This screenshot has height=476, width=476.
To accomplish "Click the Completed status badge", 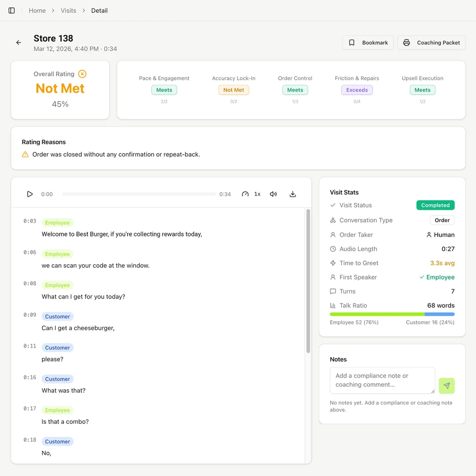I will pyautogui.click(x=435, y=205).
